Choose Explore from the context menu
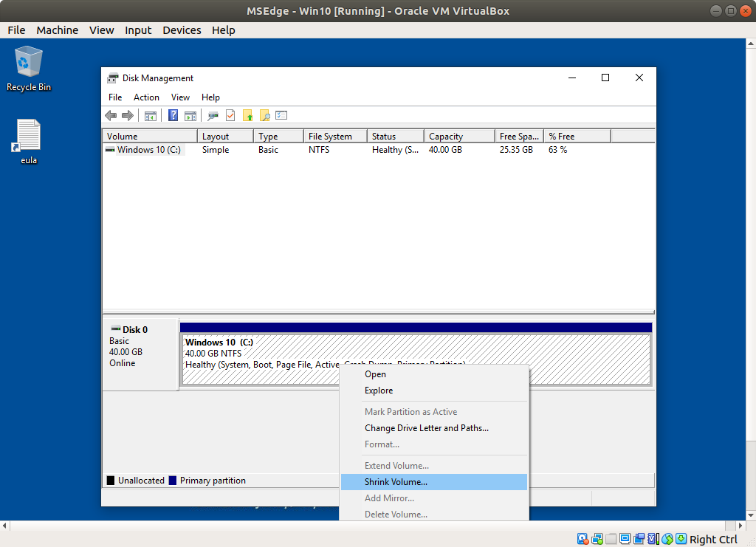Image resolution: width=756 pixels, height=547 pixels. coord(434,391)
